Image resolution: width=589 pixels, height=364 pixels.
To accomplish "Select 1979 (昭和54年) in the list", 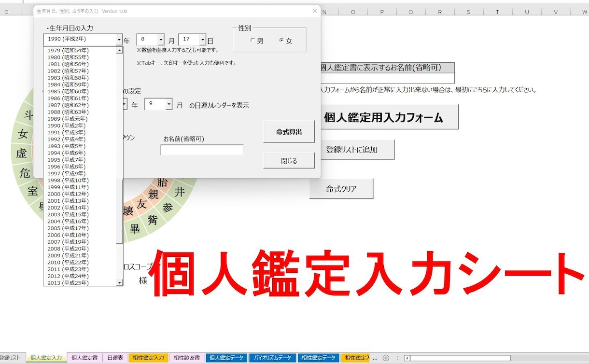I will pos(80,50).
